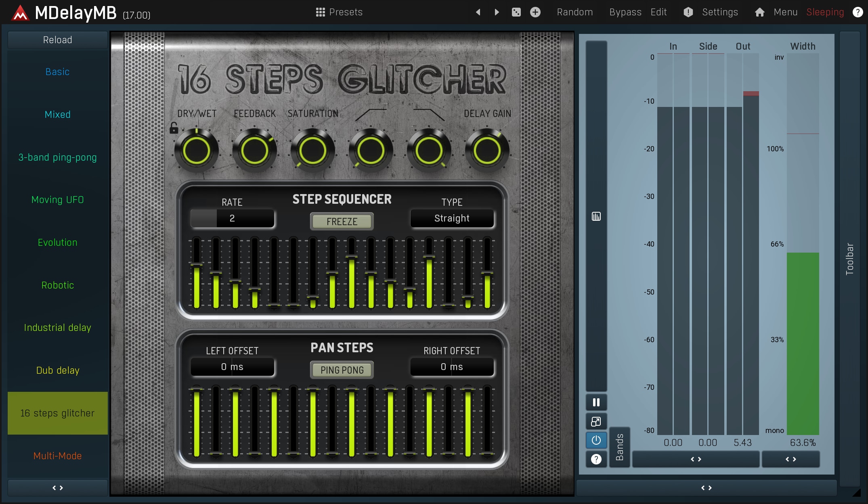This screenshot has width=868, height=504.
Task: Click the Feedback knob
Action: coord(254,151)
